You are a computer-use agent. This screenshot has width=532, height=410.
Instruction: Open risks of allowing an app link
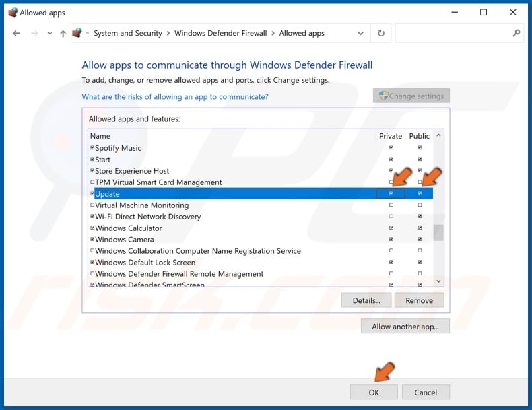click(175, 97)
